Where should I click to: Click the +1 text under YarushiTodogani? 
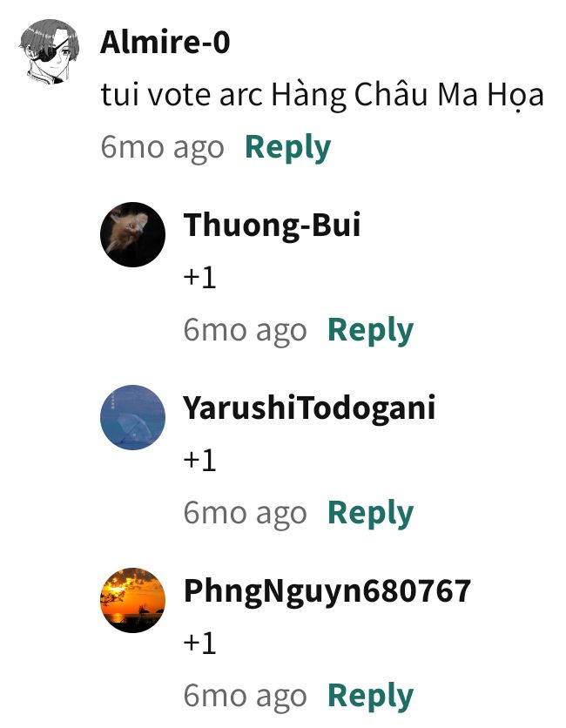point(200,461)
